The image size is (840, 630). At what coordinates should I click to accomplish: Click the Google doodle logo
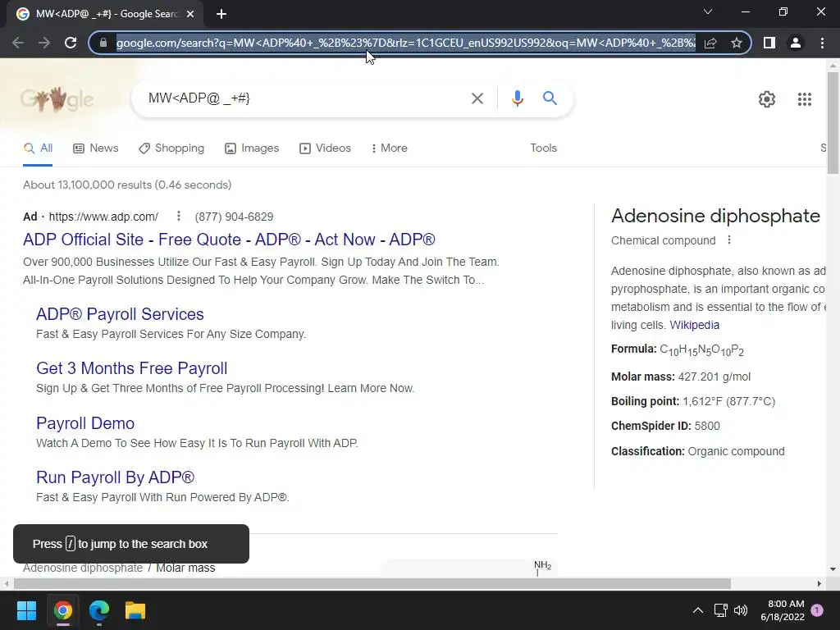(57, 99)
